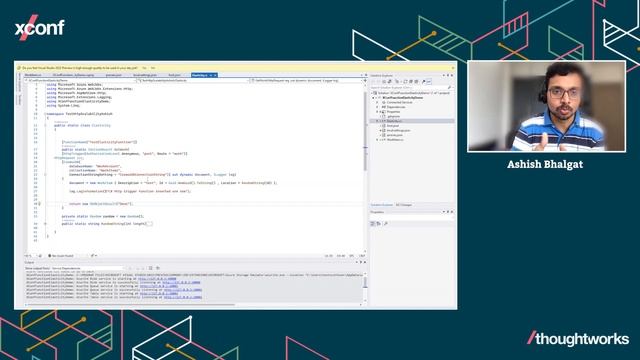Close the Output panel
The width and height of the screenshot is (640, 360).
[365, 262]
